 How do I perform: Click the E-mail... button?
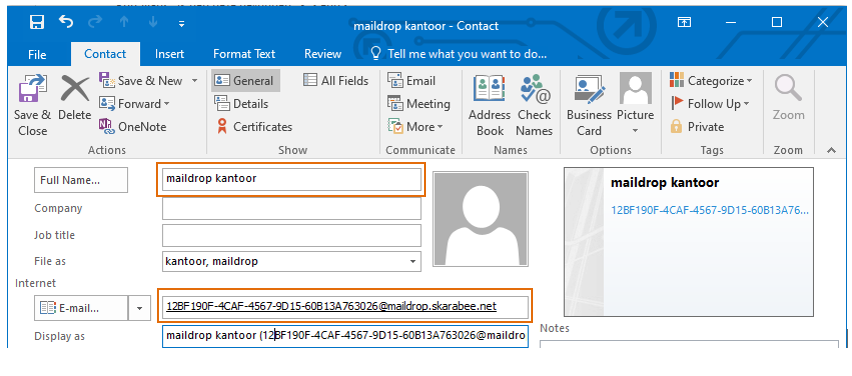tap(81, 308)
